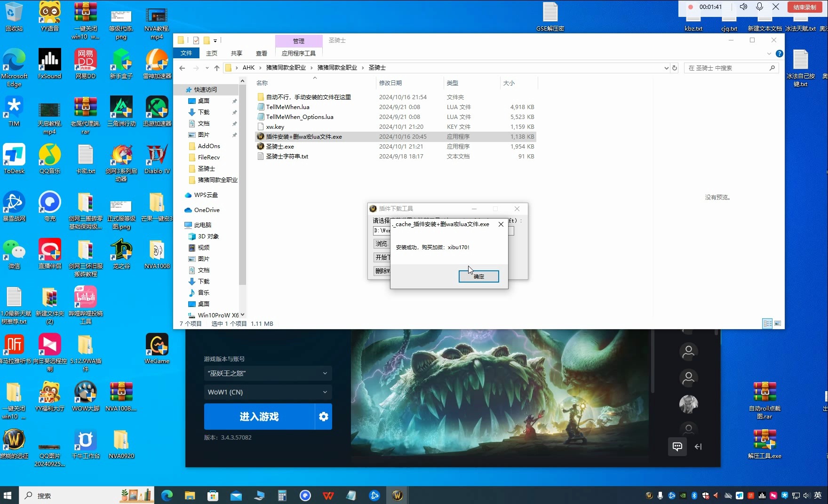Open YY语音 desktop icon
The image size is (828, 504).
pyautogui.click(x=49, y=17)
